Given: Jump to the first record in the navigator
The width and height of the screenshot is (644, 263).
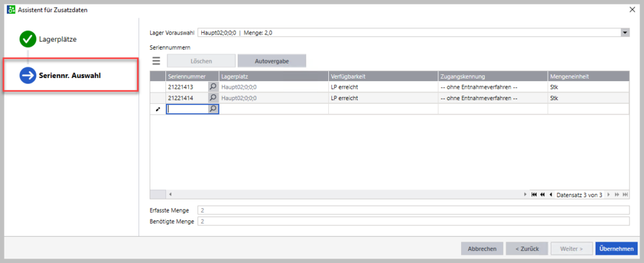Looking at the screenshot, I should click(534, 194).
